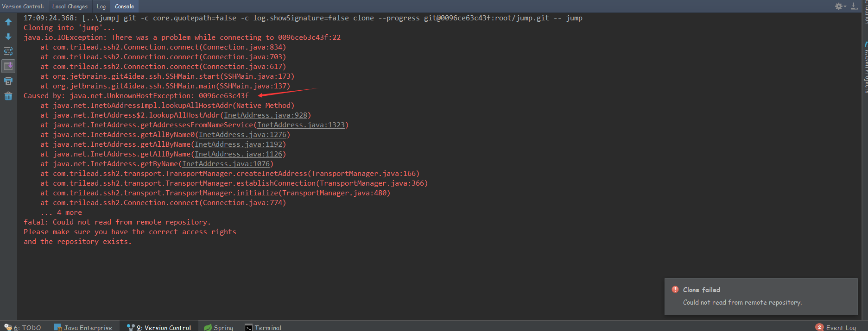Click the Connection.connect(Connection.java:774) line
Viewport: 868px width, 331px height.
(x=163, y=203)
